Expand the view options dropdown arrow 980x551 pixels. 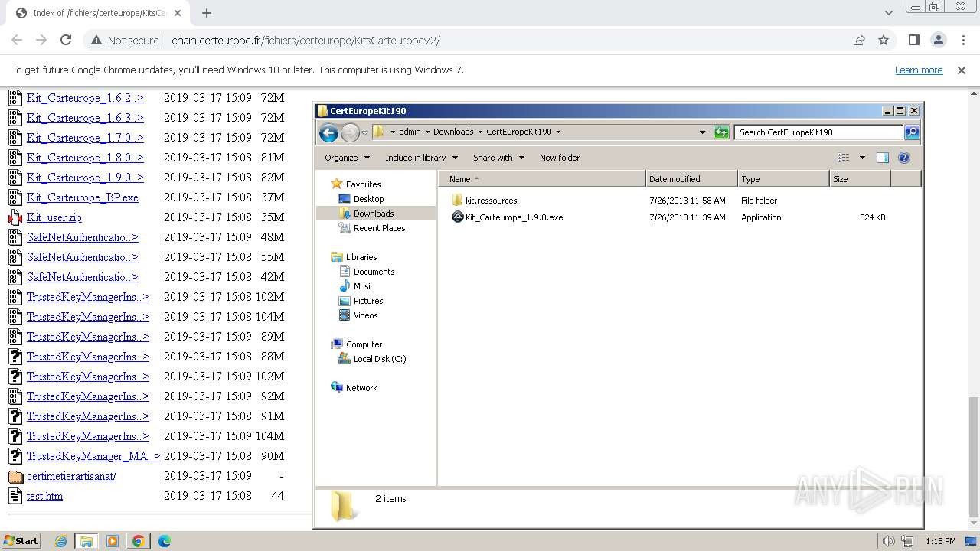(862, 158)
